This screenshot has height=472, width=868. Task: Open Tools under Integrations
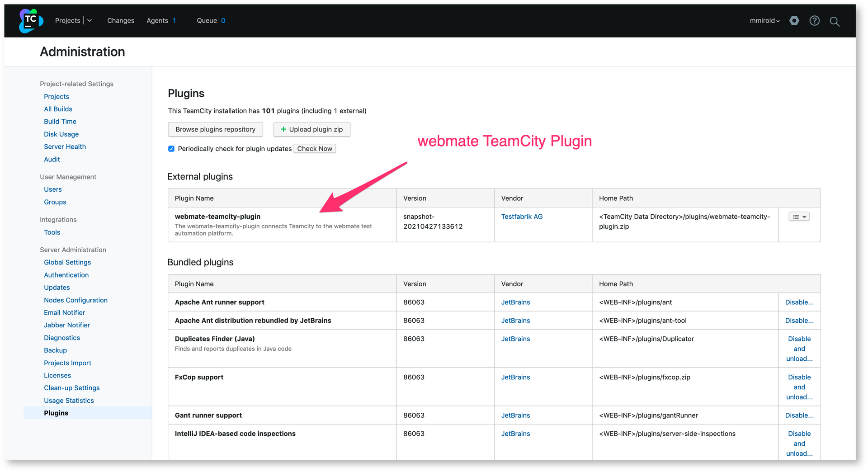[52, 232]
